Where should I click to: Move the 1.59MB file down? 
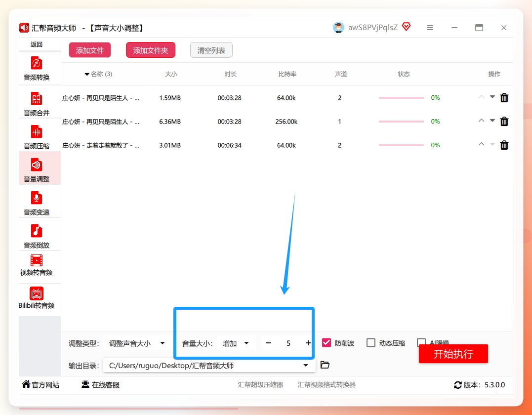(492, 97)
